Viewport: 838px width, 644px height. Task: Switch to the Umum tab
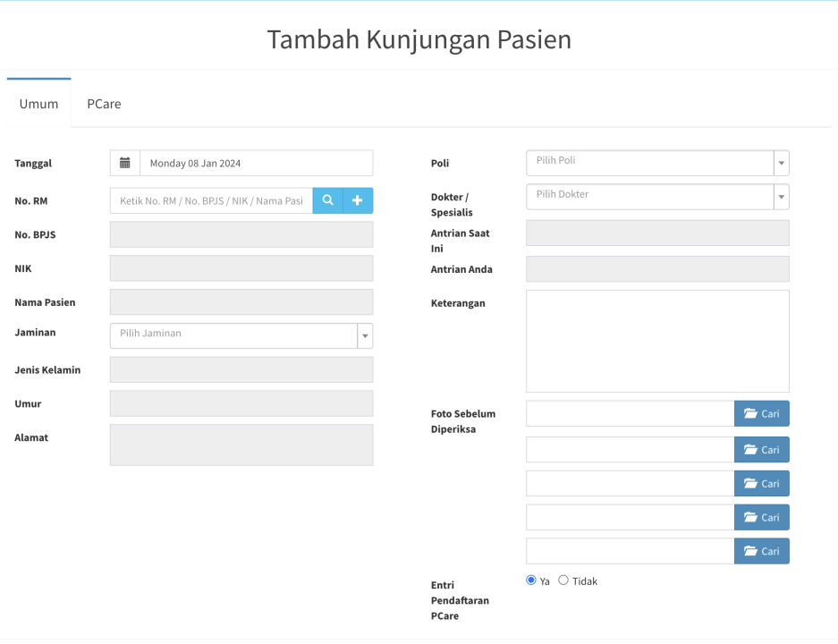(x=39, y=104)
